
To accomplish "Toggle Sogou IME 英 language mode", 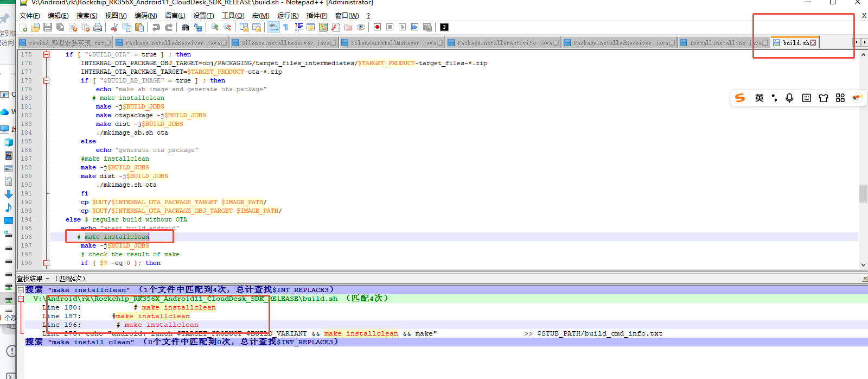I will [x=759, y=98].
